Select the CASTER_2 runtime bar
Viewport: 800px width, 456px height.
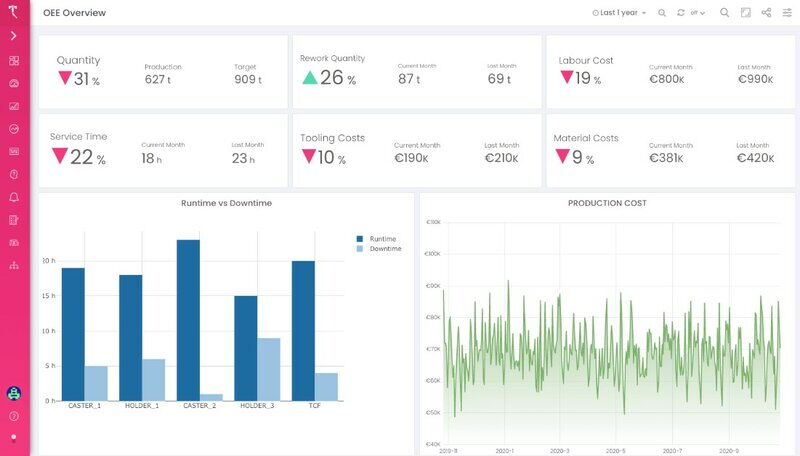pos(188,319)
